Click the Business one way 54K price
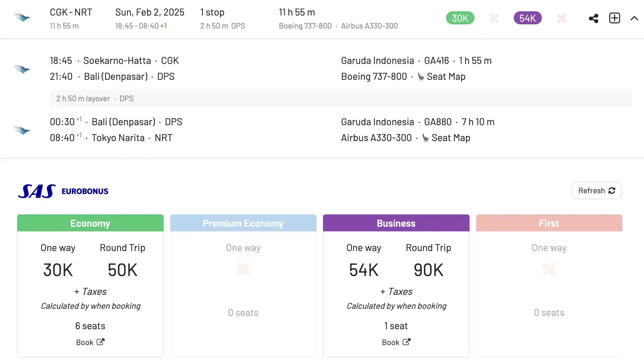 pyautogui.click(x=364, y=270)
